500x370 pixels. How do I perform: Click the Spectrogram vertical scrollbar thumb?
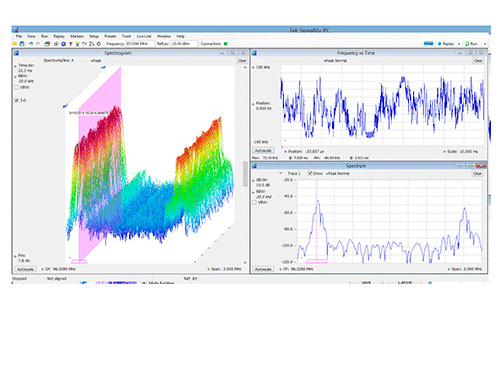click(x=245, y=174)
